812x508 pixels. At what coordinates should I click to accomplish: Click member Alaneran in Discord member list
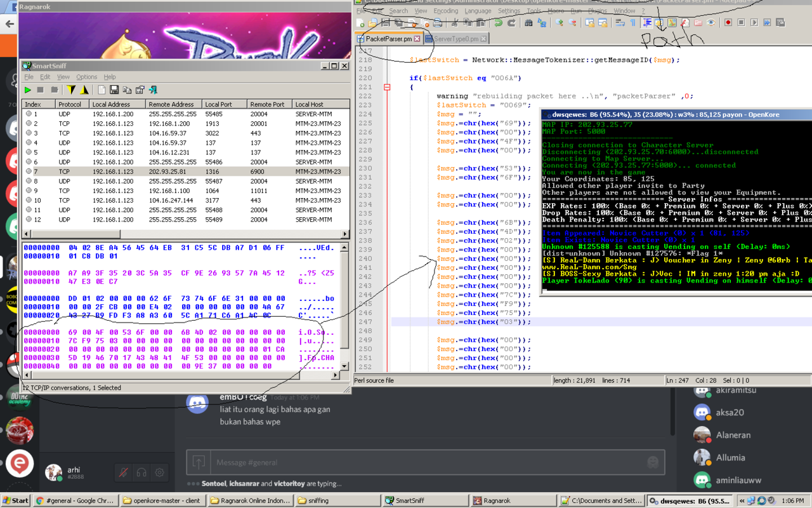click(x=733, y=435)
